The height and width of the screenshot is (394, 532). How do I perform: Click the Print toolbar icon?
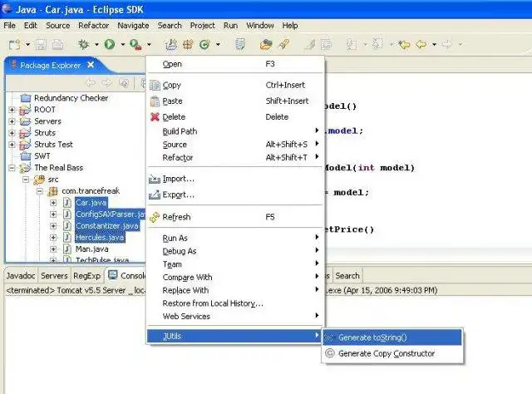pyautogui.click(x=57, y=44)
